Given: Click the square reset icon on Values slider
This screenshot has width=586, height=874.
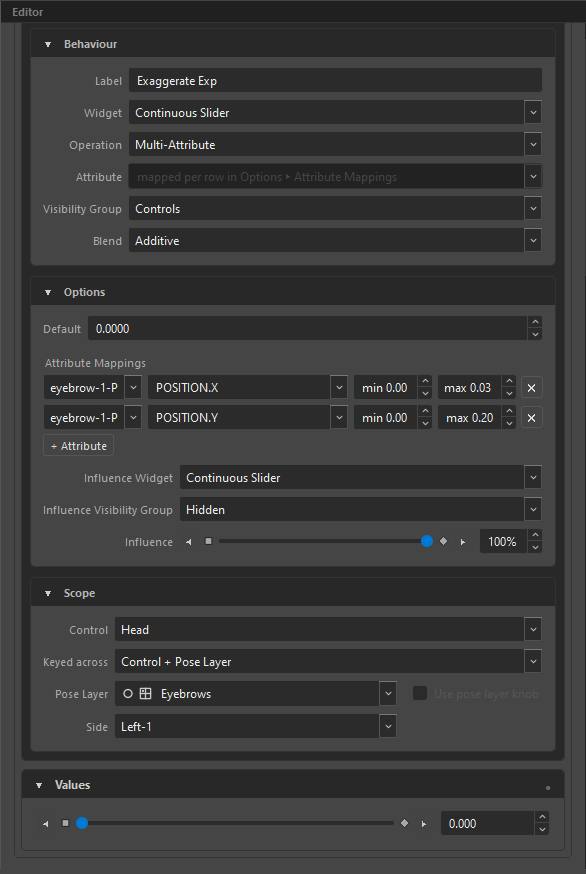Looking at the screenshot, I should pos(66,823).
